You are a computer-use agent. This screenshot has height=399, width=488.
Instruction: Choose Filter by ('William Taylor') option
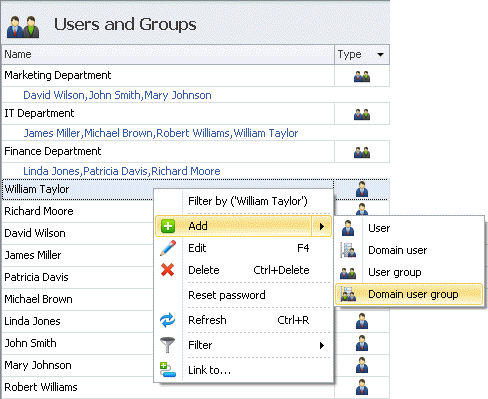(248, 201)
